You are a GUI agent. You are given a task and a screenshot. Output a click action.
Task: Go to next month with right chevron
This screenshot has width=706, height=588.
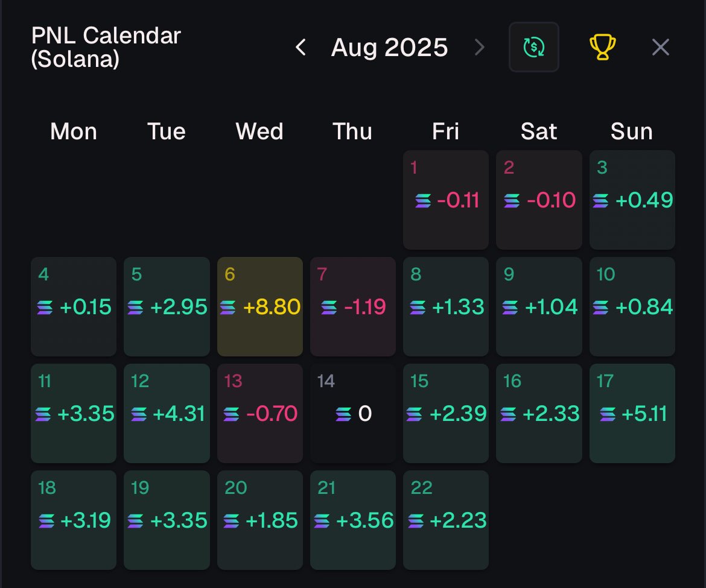(x=480, y=47)
